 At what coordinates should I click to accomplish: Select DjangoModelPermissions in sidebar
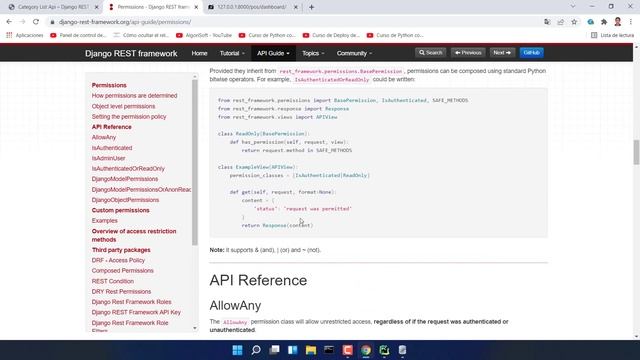click(124, 179)
